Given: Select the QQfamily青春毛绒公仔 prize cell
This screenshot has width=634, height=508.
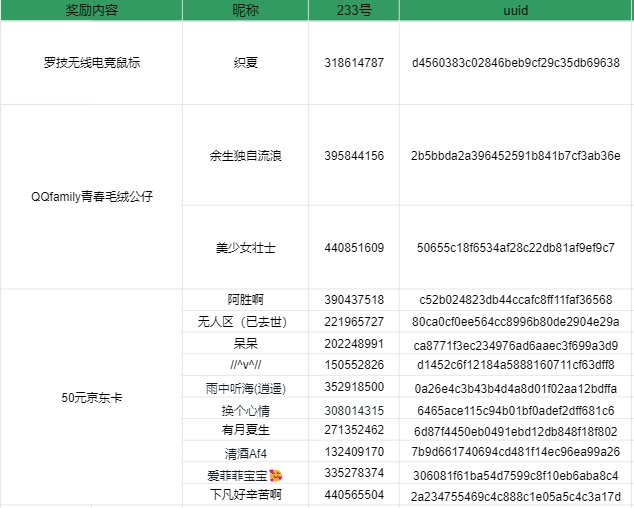Looking at the screenshot, I should pyautogui.click(x=91, y=196).
